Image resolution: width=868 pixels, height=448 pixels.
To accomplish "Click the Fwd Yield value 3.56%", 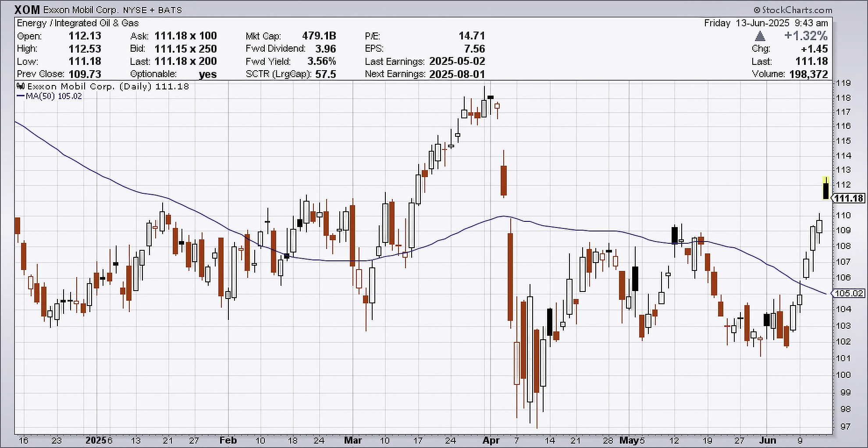I will click(x=321, y=61).
